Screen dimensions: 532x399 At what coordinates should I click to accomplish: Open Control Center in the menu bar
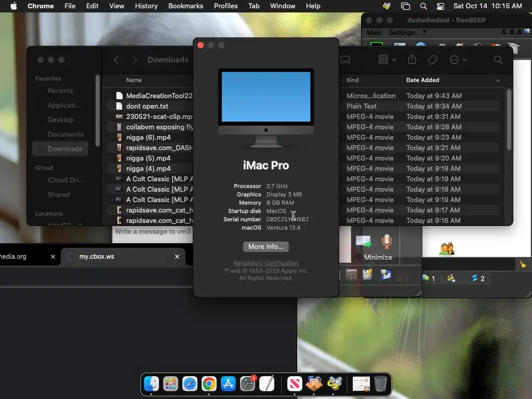click(x=441, y=6)
